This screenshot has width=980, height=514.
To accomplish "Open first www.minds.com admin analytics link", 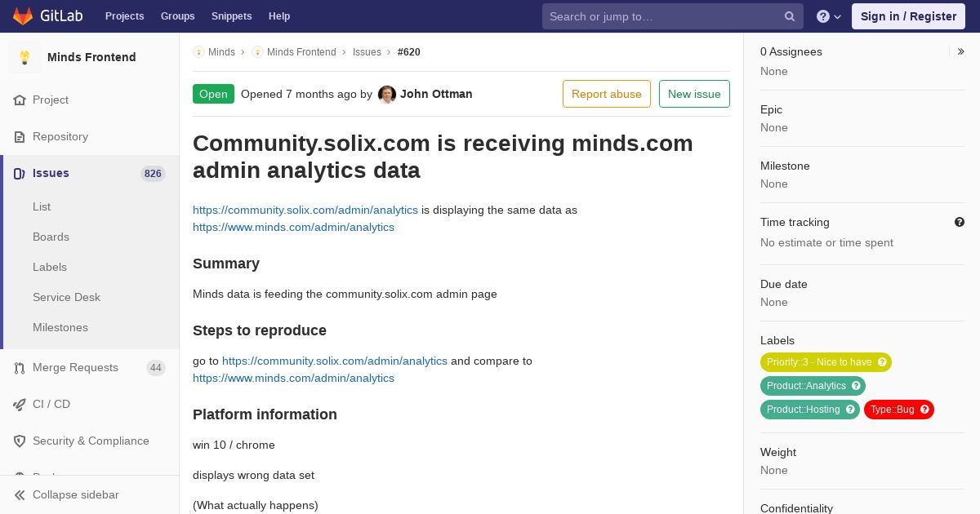I will tap(293, 227).
